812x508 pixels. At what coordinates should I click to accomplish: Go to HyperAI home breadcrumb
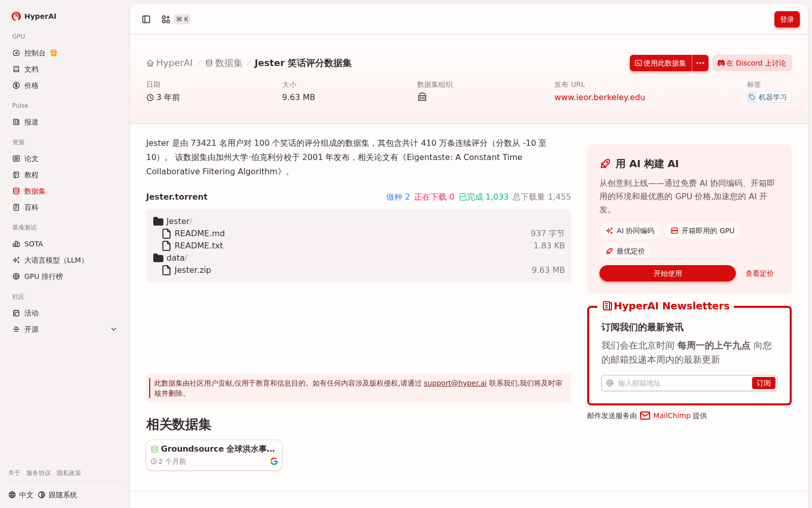pyautogui.click(x=170, y=63)
